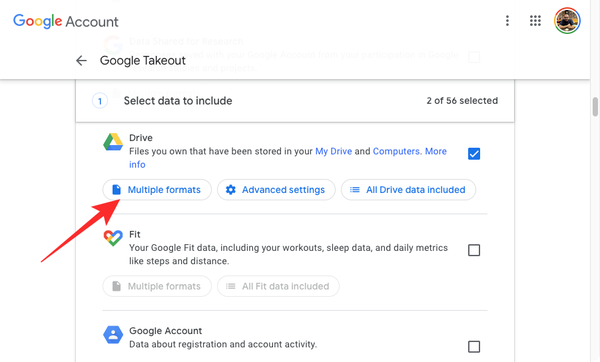600x362 pixels.
Task: Click the Select data to include header
Action: 178,101
